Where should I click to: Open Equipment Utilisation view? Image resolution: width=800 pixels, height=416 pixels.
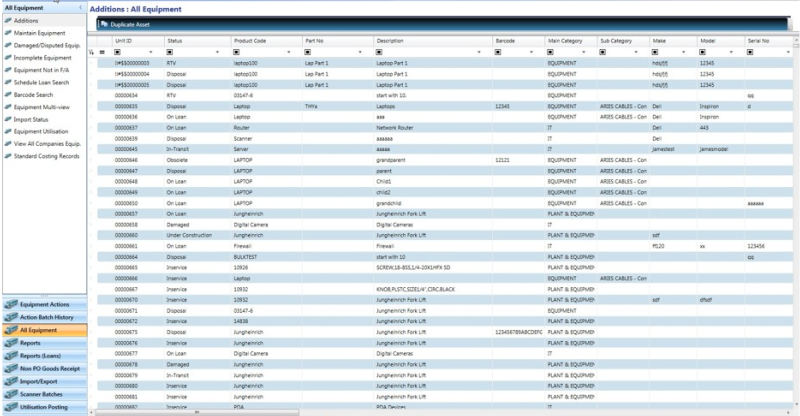tap(41, 131)
